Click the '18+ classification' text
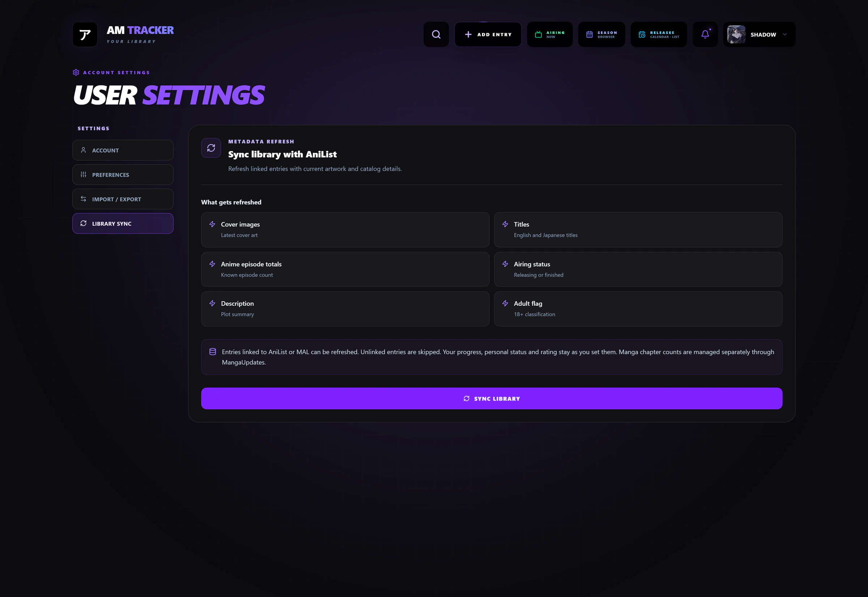 (534, 314)
